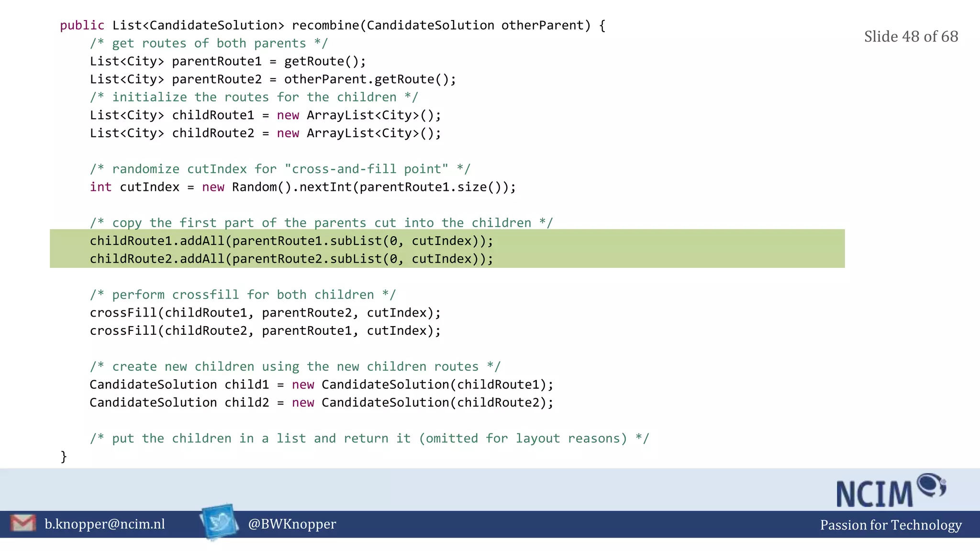This screenshot has height=551, width=980.
Task: Click the NCIM swirl emblem above logo
Action: point(931,485)
